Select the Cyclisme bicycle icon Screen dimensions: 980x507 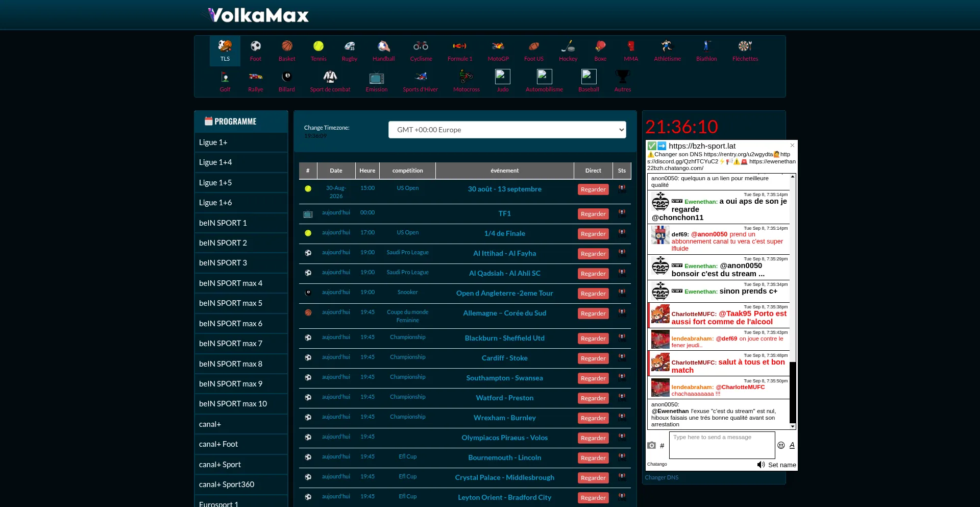coord(421,46)
